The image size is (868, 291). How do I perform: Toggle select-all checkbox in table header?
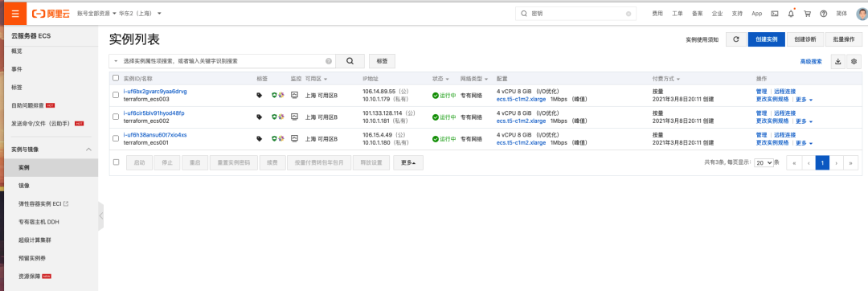pos(116,78)
